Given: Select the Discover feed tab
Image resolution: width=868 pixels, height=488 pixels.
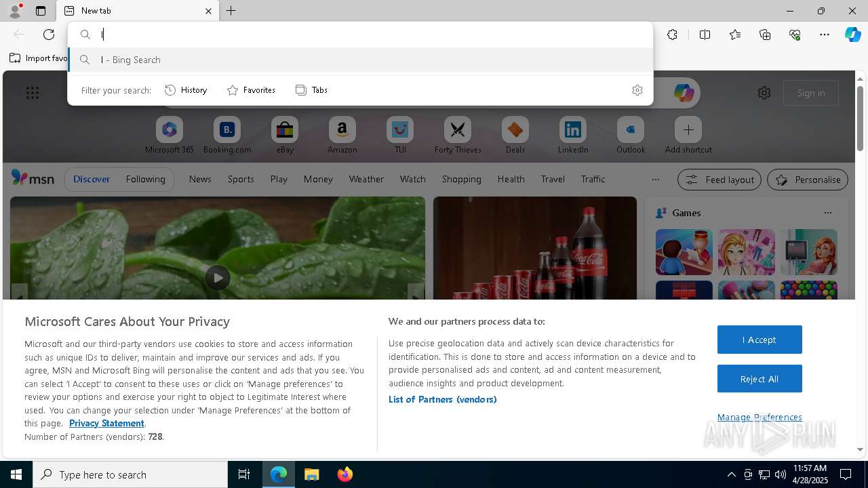Looking at the screenshot, I should (92, 179).
